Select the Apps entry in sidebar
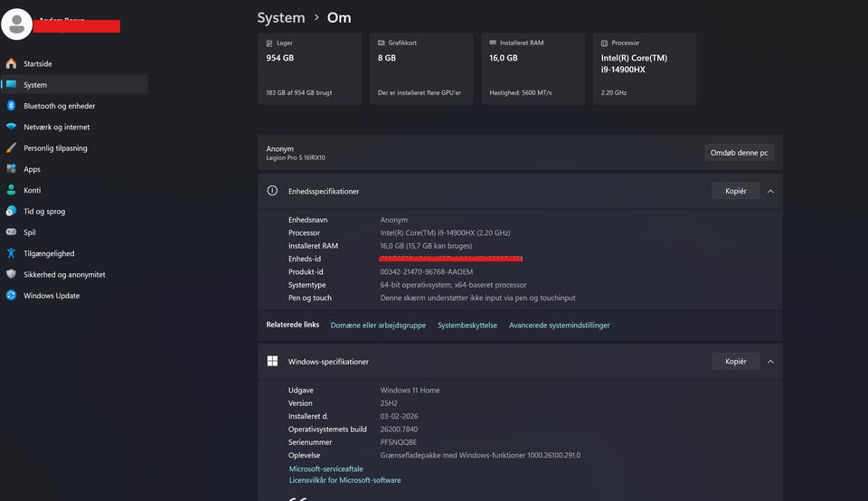The height and width of the screenshot is (501, 868). (x=74, y=169)
